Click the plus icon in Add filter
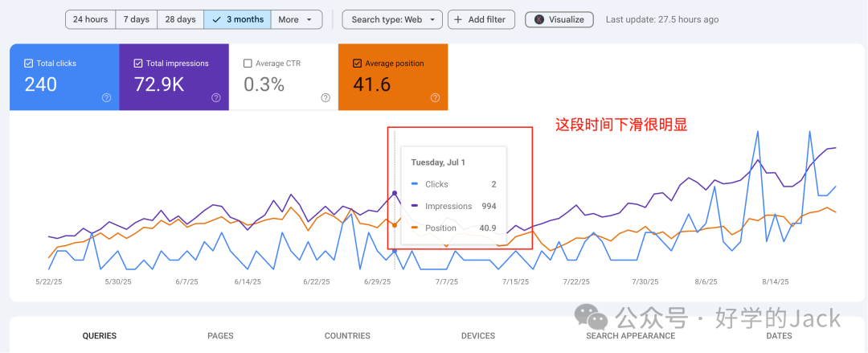This screenshot has height=353, width=868. point(458,19)
